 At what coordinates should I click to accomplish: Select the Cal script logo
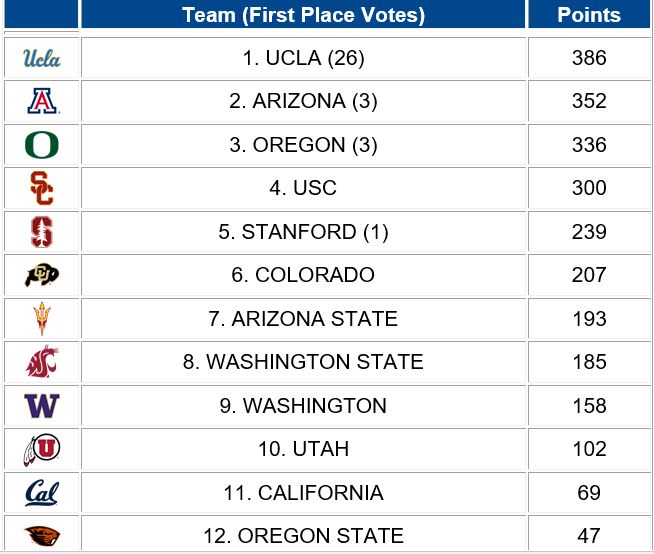point(42,493)
